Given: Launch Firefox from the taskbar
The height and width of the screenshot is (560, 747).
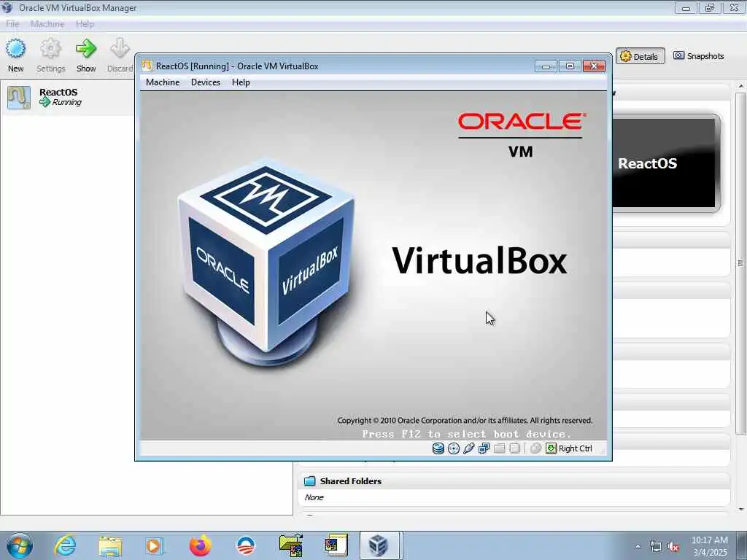Looking at the screenshot, I should tap(200, 545).
